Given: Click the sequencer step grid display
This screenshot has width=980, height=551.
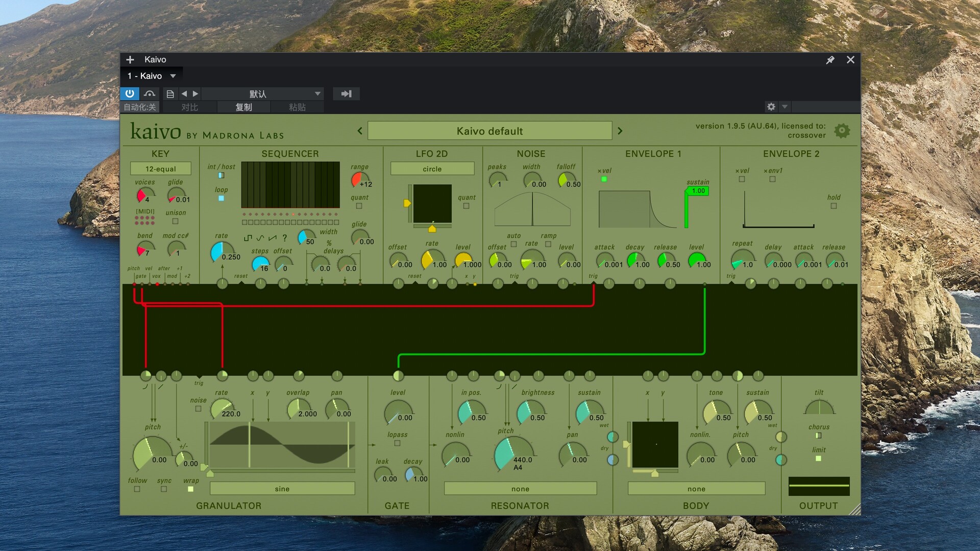Looking at the screenshot, I should tap(290, 185).
